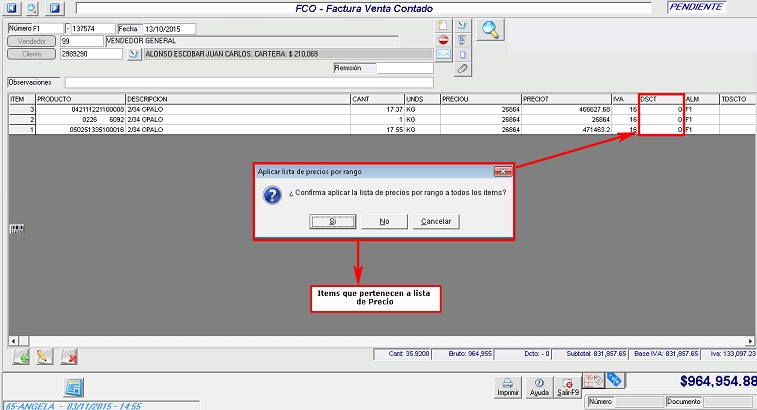Click the new document icon
The height and width of the screenshot is (410, 757).
443,25
